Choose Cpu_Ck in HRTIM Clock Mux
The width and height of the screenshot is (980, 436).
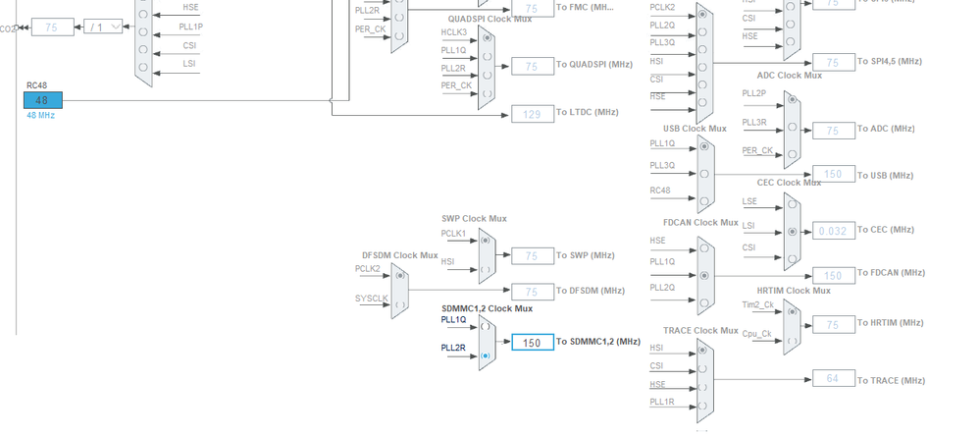[792, 341]
